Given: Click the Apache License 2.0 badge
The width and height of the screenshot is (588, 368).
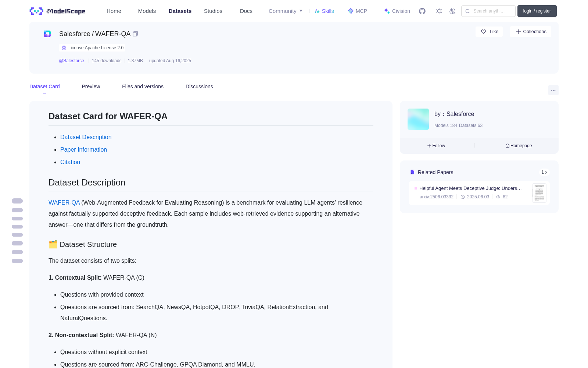Looking at the screenshot, I should pyautogui.click(x=92, y=48).
